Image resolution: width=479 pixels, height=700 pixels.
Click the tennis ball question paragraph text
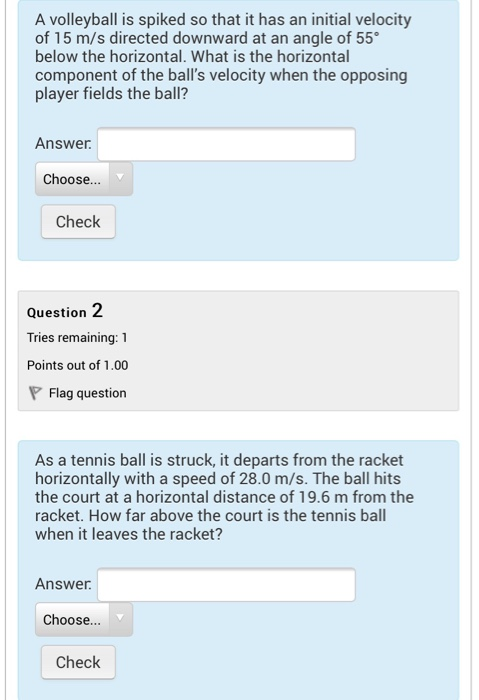pyautogui.click(x=224, y=497)
